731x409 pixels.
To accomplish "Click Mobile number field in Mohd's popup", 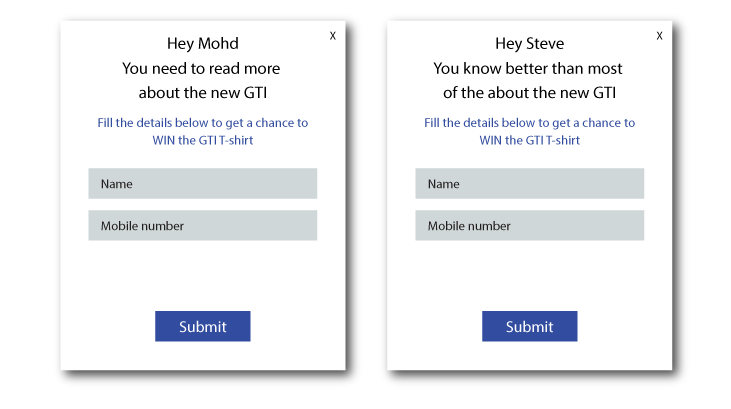I will [x=202, y=226].
